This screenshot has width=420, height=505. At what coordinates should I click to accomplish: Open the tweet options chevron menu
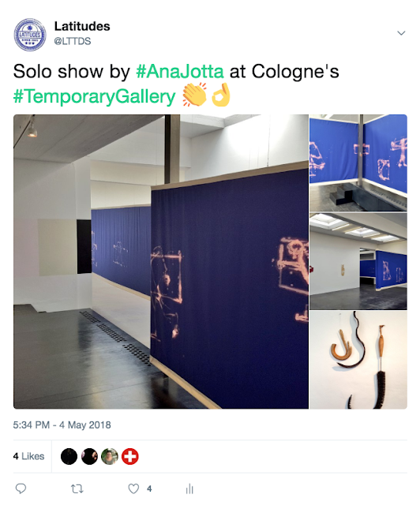pyautogui.click(x=401, y=33)
